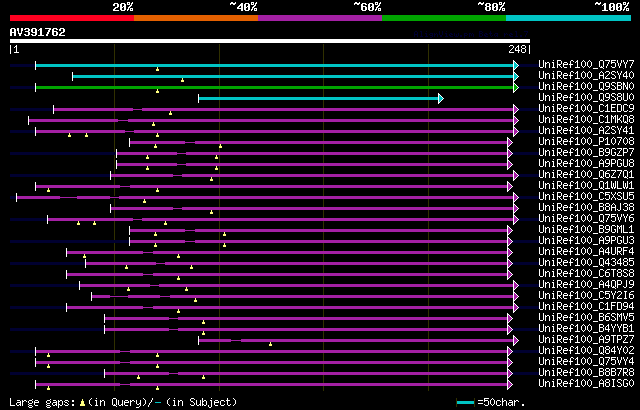The height and width of the screenshot is (410, 640).
Task: Select the UniRef100_A8ISG0 label
Action: tap(586, 384)
